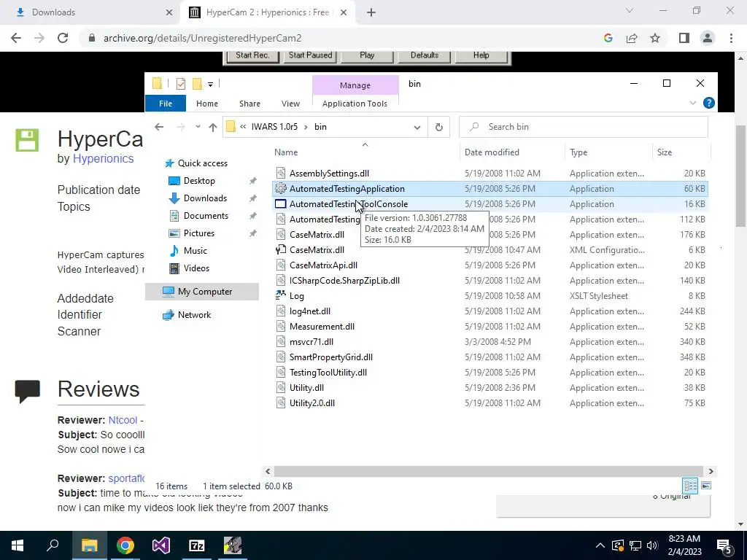Open the Properties quick access toolbar icon
Viewport: 747px width, 560px height.
181,84
